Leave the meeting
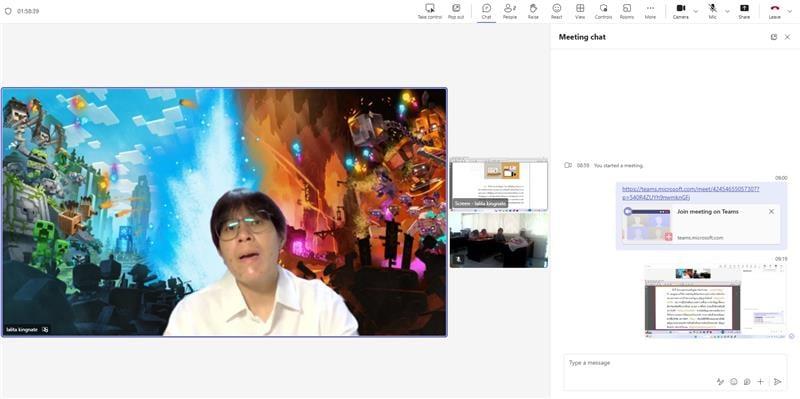Image resolution: width=800 pixels, height=399 pixels. point(774,11)
